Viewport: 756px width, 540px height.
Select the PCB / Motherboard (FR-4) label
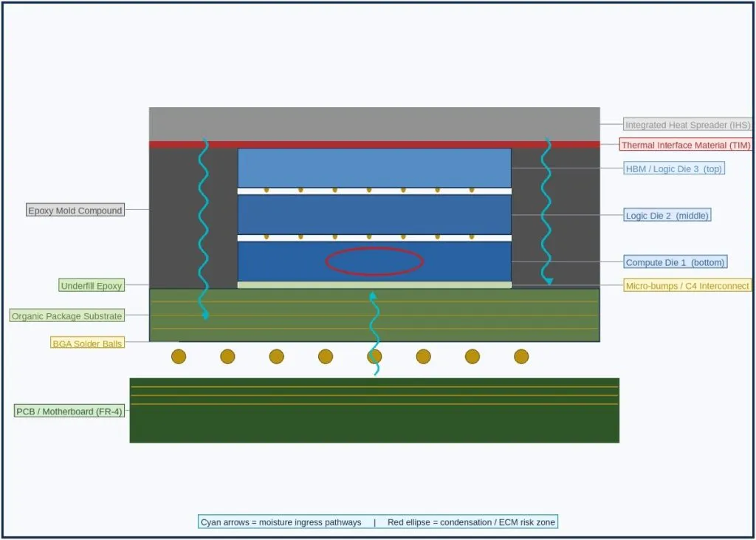pyautogui.click(x=69, y=411)
